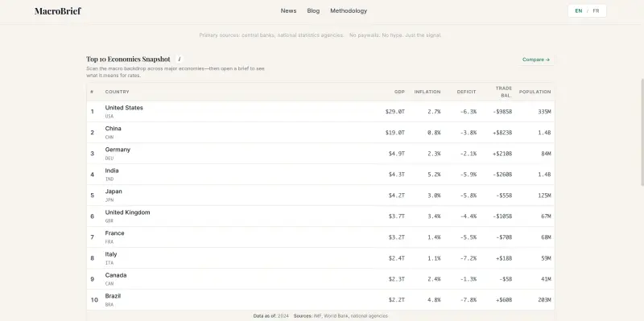This screenshot has height=321, width=644.
Task: Click the 84M population value
Action: point(547,154)
